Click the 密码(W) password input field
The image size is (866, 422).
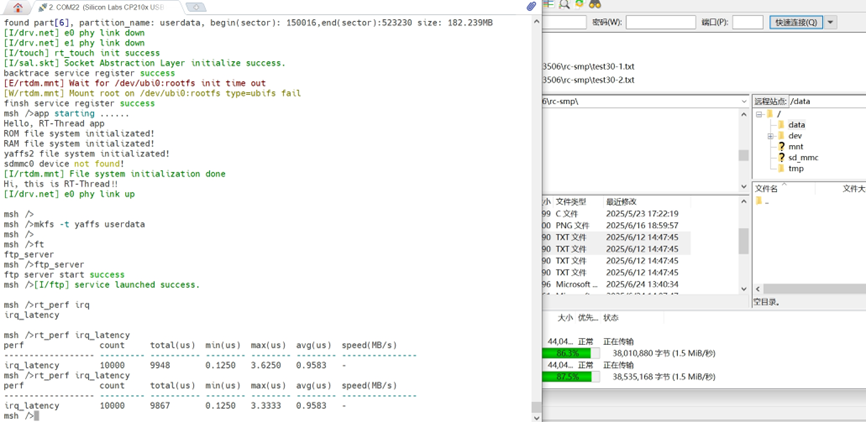pyautogui.click(x=661, y=22)
